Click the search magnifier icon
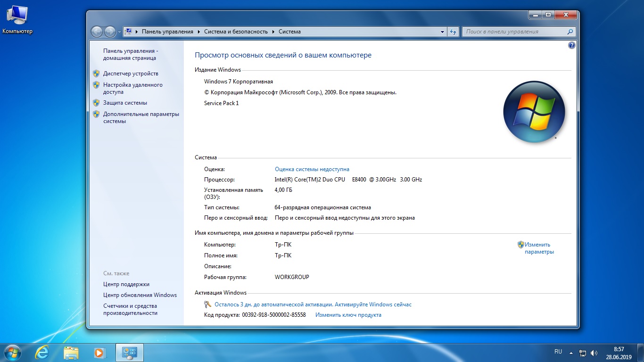The image size is (644, 362). 570,32
